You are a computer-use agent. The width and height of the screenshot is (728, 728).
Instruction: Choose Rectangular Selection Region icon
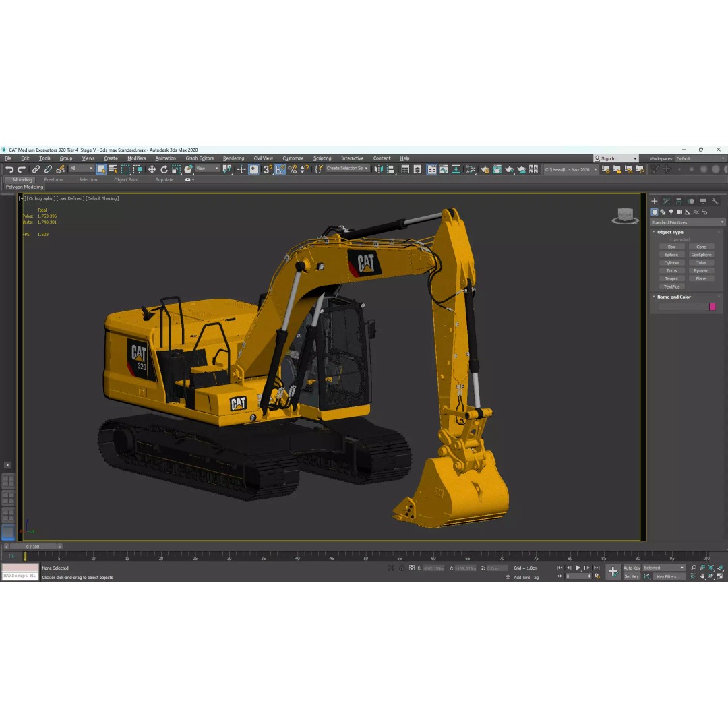point(125,169)
